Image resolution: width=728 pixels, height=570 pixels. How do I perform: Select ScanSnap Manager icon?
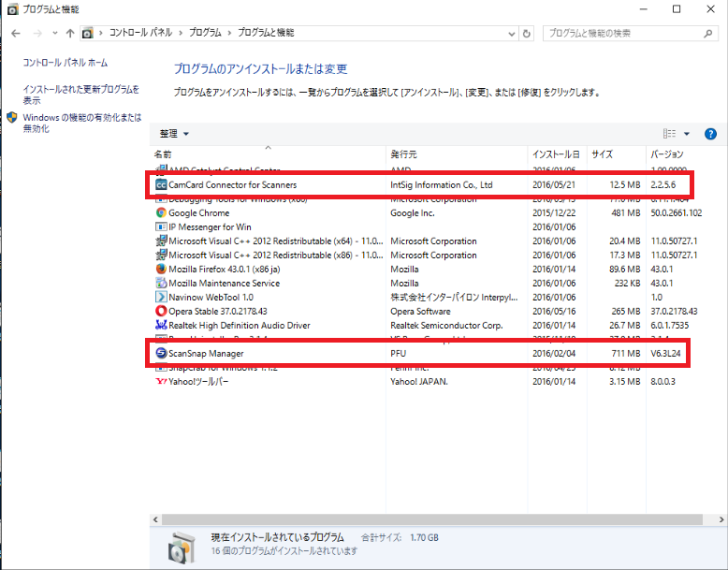(161, 353)
